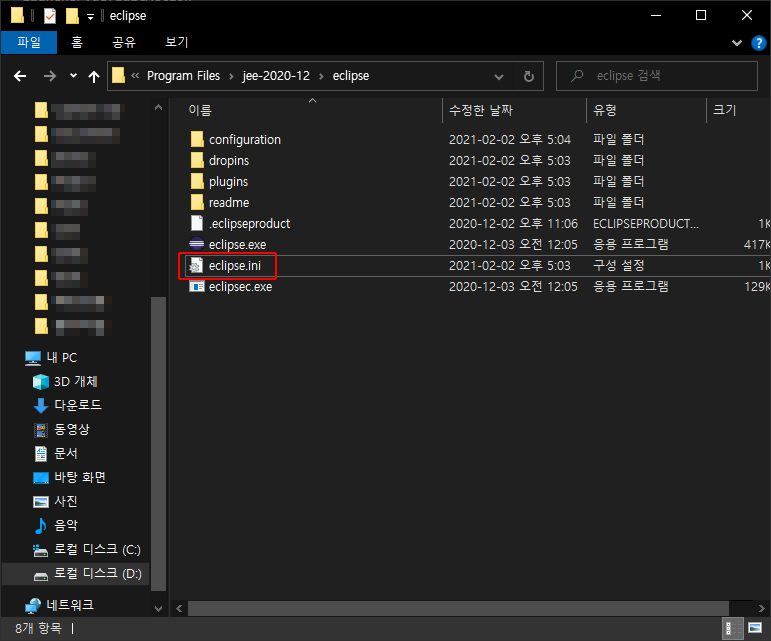Open 동영상 in the navigation pane

(x=62, y=429)
